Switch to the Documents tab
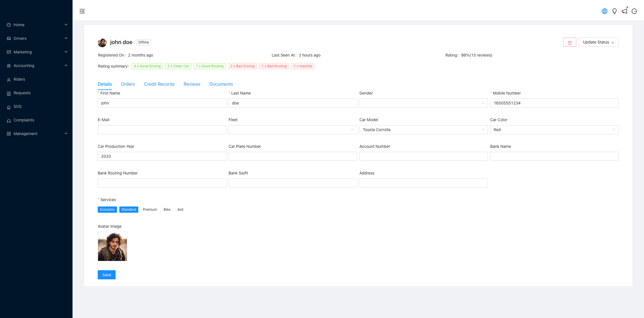644x318 pixels. point(221,84)
